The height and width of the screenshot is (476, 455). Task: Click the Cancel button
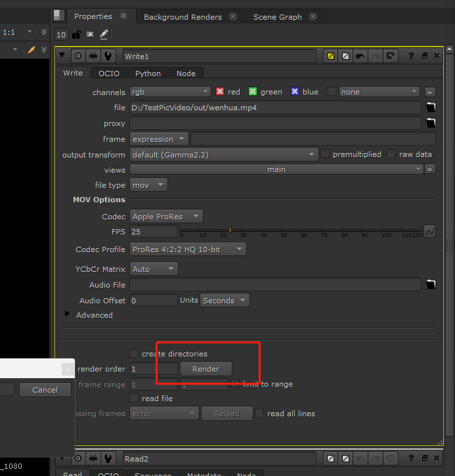[x=45, y=390]
